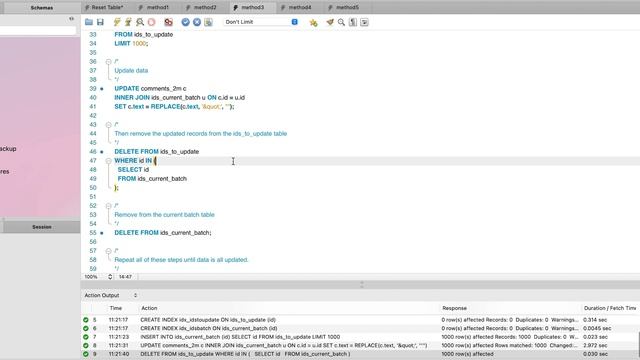Click the Response column header
Screen dimensions: 640x360
click(454, 308)
